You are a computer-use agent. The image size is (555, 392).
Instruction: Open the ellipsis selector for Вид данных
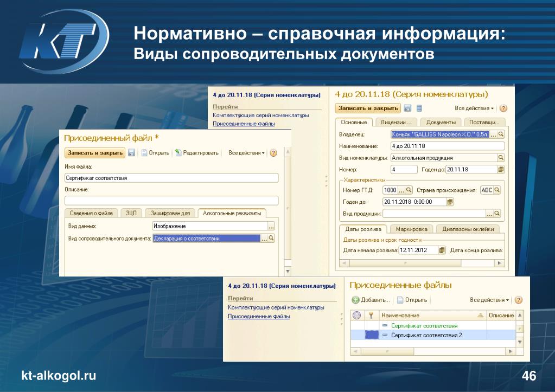(271, 226)
